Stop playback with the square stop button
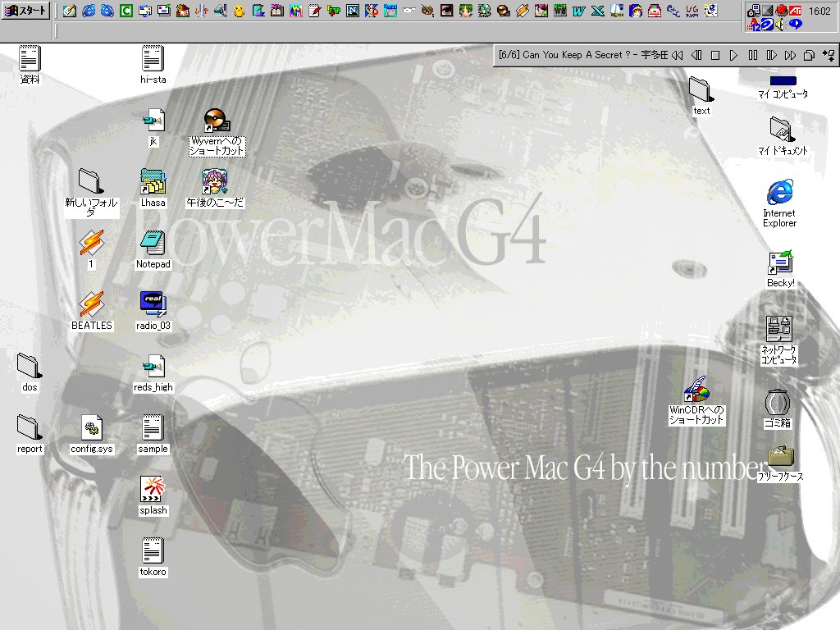The width and height of the screenshot is (840, 630). tap(714, 56)
